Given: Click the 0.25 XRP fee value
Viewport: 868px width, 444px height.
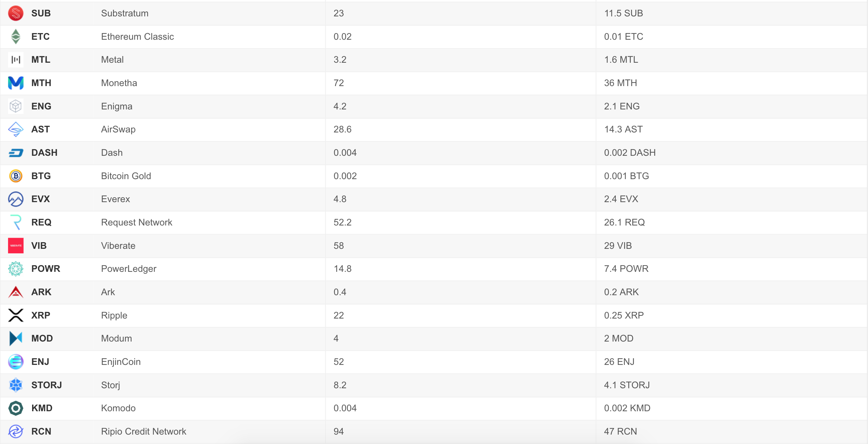Looking at the screenshot, I should click(624, 315).
